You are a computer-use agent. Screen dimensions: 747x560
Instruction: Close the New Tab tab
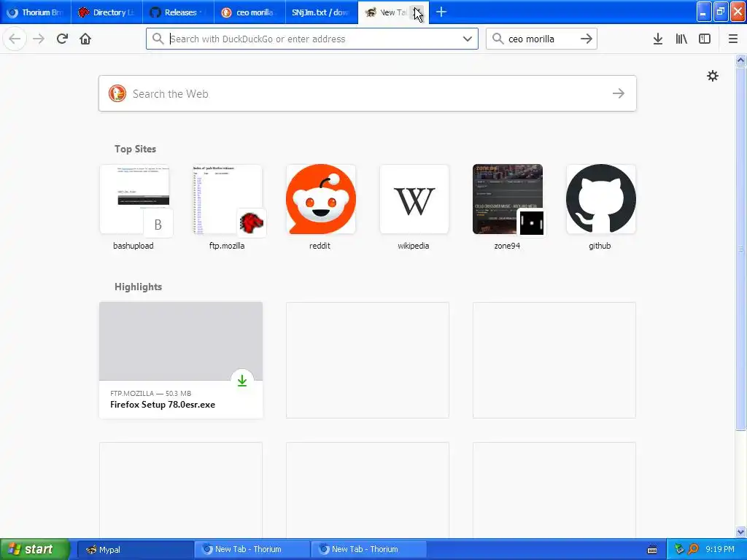[418, 12]
